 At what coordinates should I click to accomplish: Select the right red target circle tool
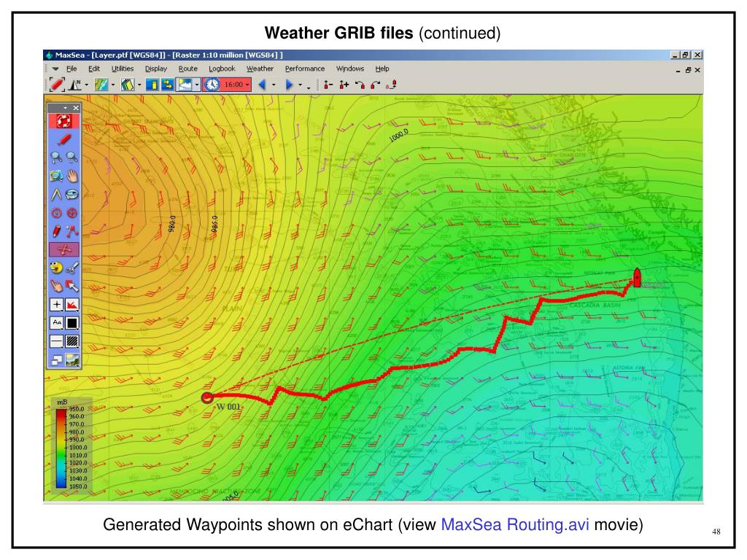(x=72, y=213)
